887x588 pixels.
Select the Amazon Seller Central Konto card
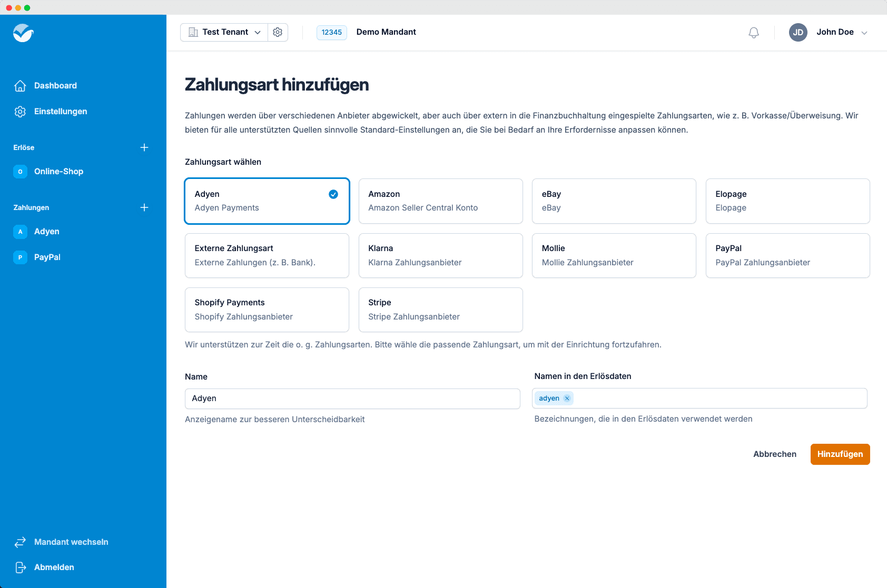[440, 201]
